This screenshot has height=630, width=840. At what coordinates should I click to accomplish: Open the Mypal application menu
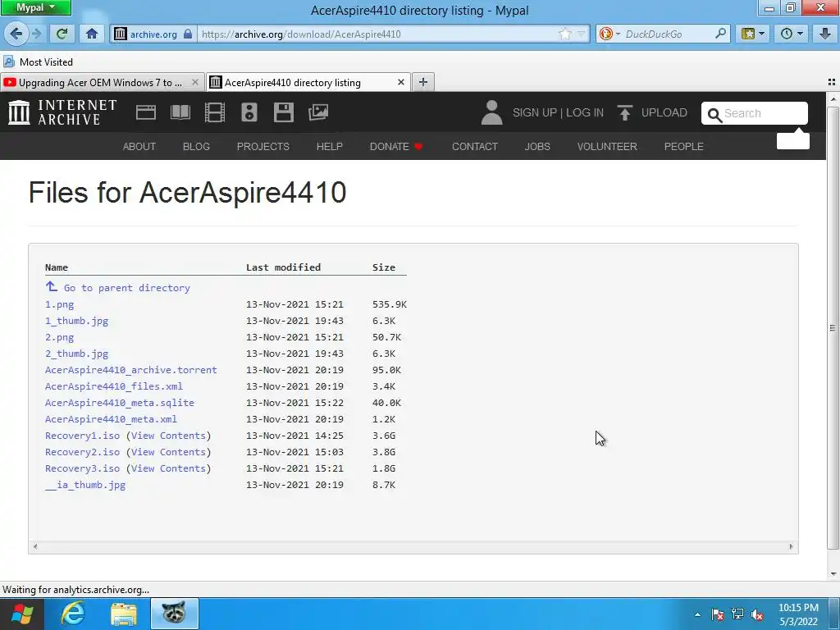click(x=35, y=7)
